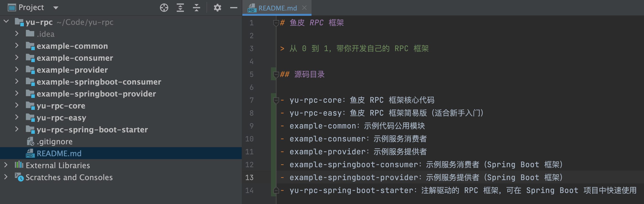
Task: Expand the example-consumer module chevron
Action: click(17, 58)
